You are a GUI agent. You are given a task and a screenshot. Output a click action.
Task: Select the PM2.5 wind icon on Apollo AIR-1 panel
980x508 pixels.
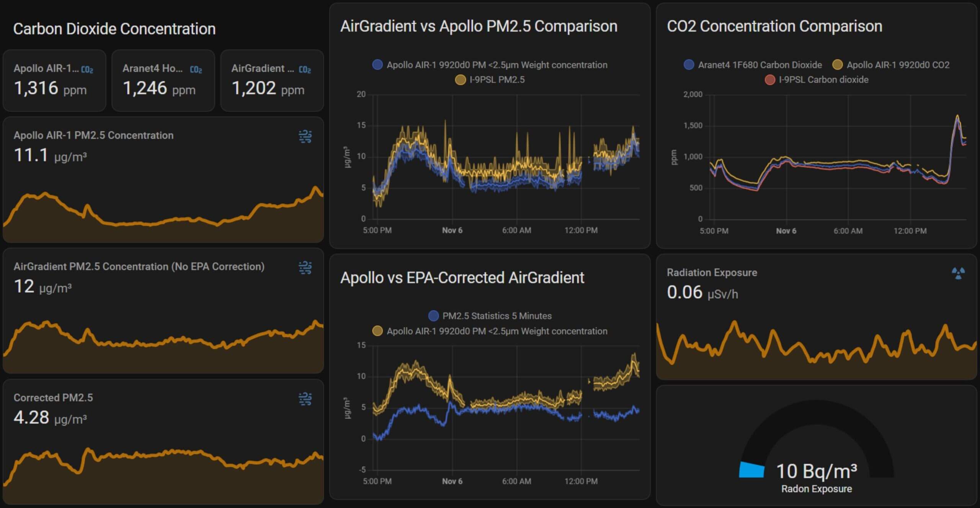pyautogui.click(x=305, y=136)
